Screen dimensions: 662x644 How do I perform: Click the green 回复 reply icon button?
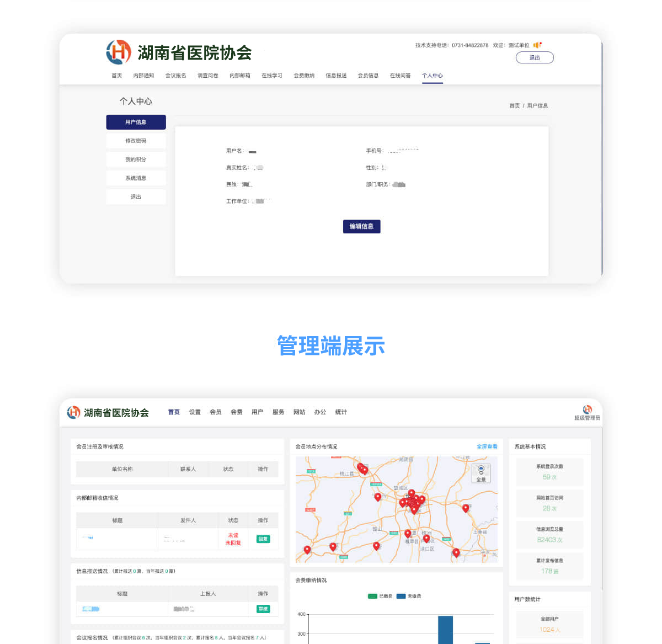(x=263, y=539)
